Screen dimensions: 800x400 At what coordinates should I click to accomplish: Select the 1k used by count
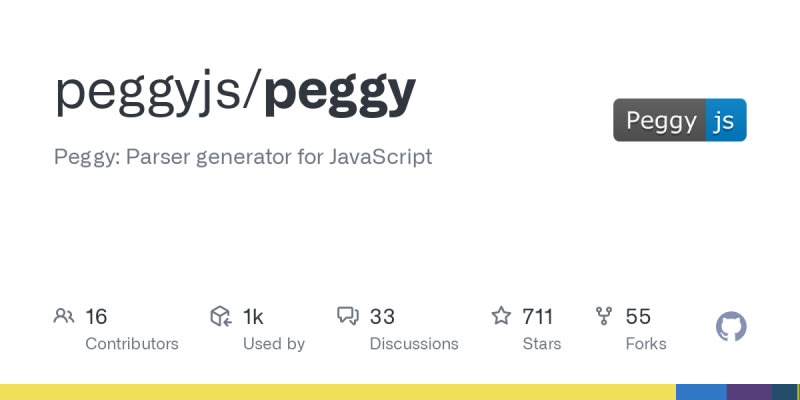point(253,317)
